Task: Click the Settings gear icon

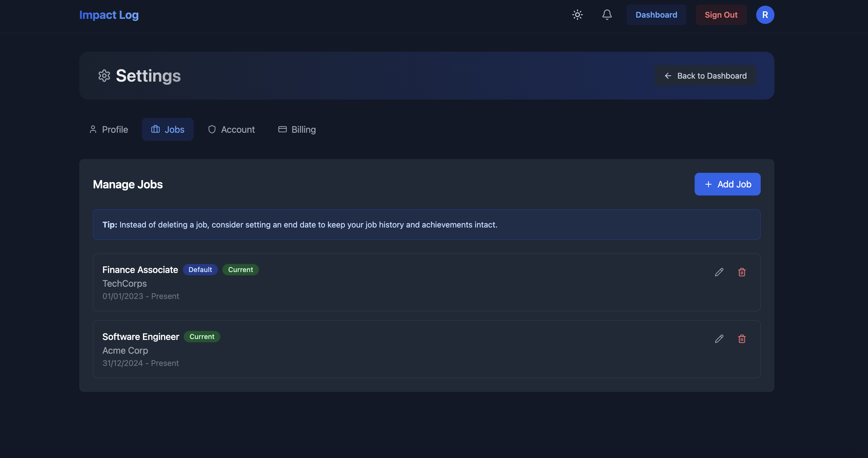Action: tap(104, 76)
